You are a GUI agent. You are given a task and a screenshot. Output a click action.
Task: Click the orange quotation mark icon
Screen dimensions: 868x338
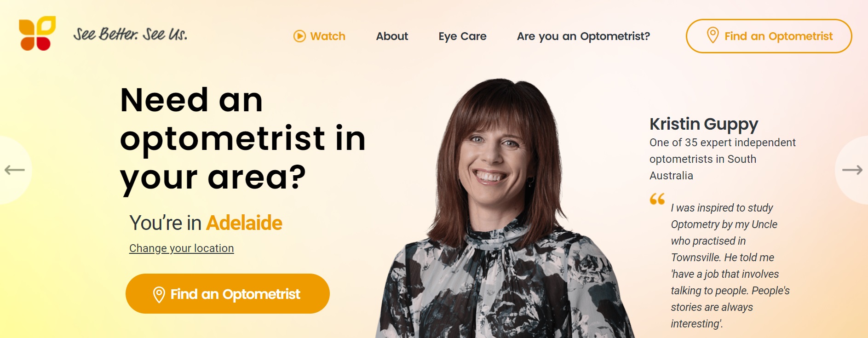(657, 199)
